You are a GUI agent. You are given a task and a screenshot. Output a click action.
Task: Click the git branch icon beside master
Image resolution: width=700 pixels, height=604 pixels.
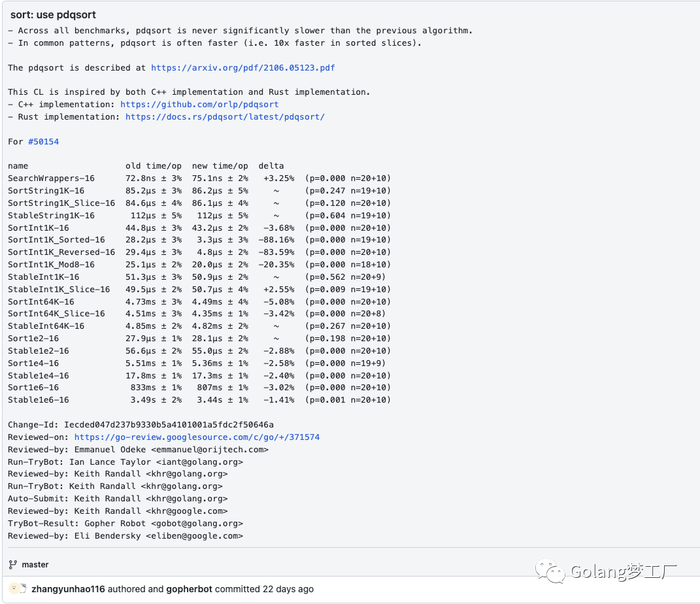point(13,565)
